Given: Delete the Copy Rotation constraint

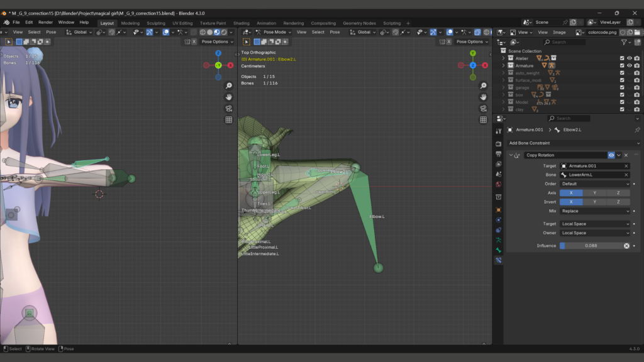Looking at the screenshot, I should coord(626,155).
